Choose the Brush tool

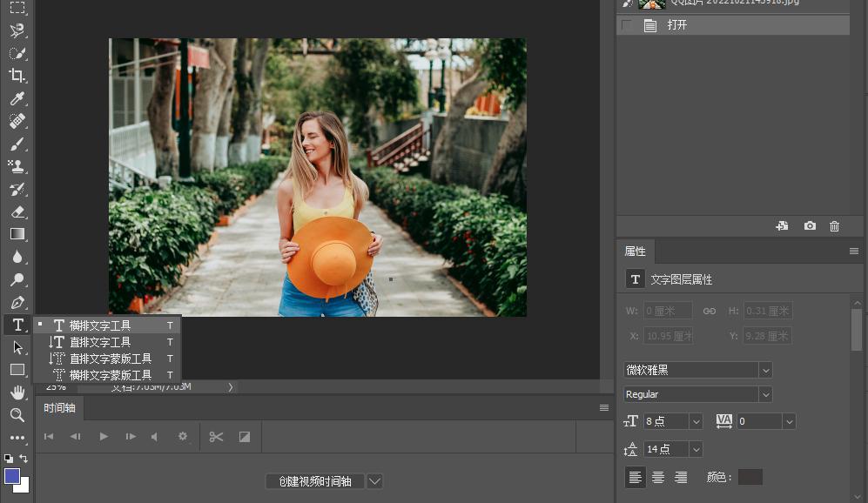coord(17,144)
